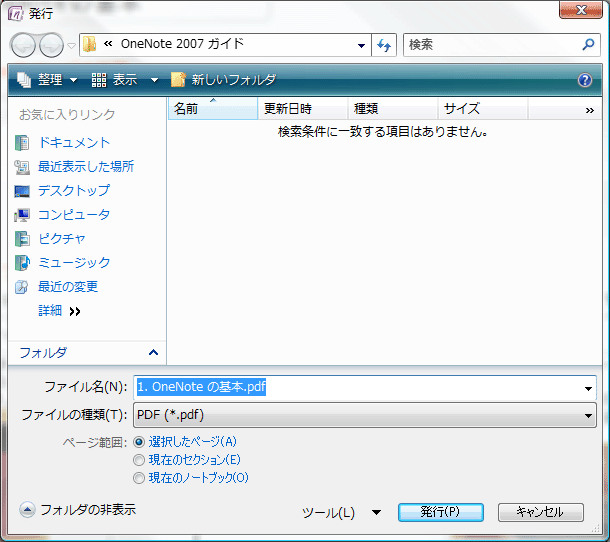Open the ツール(L) dropdown menu
Screen dimensions: 610x542
tap(342, 512)
